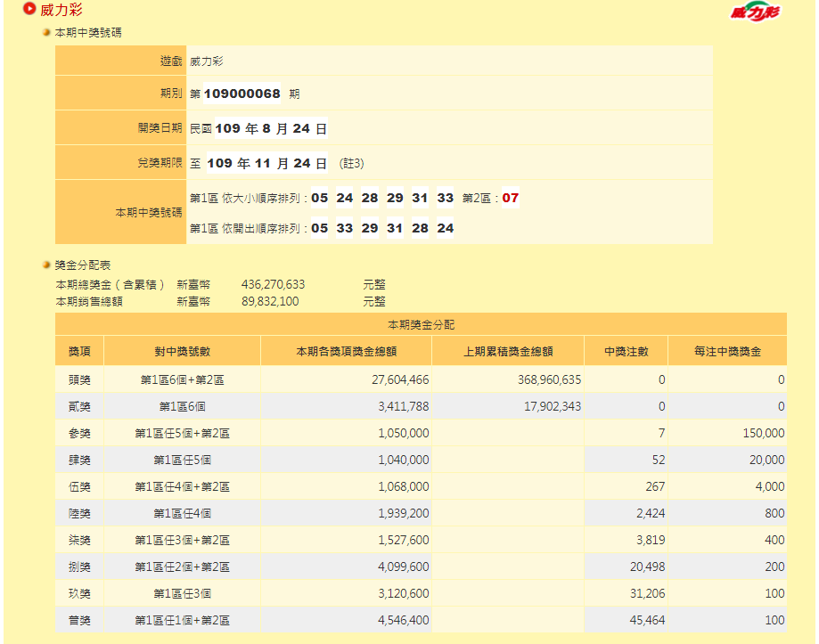Click the 貳獎 accumulated amount 17,902,343

553,406
